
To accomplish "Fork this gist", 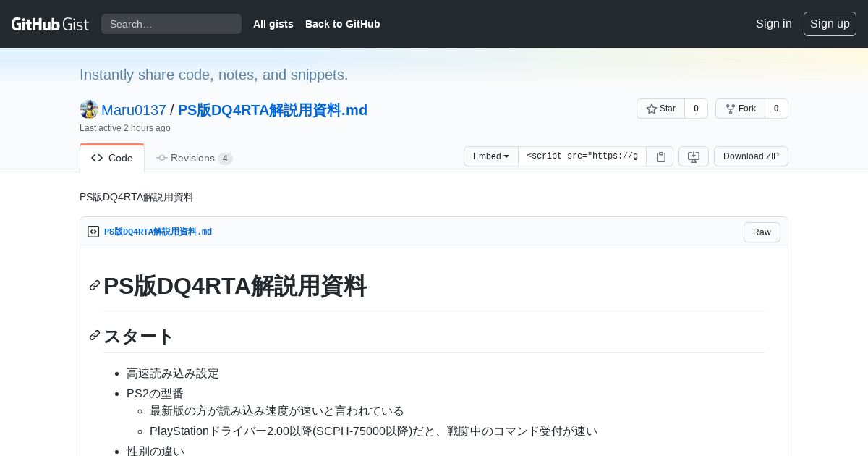I will tap(740, 109).
